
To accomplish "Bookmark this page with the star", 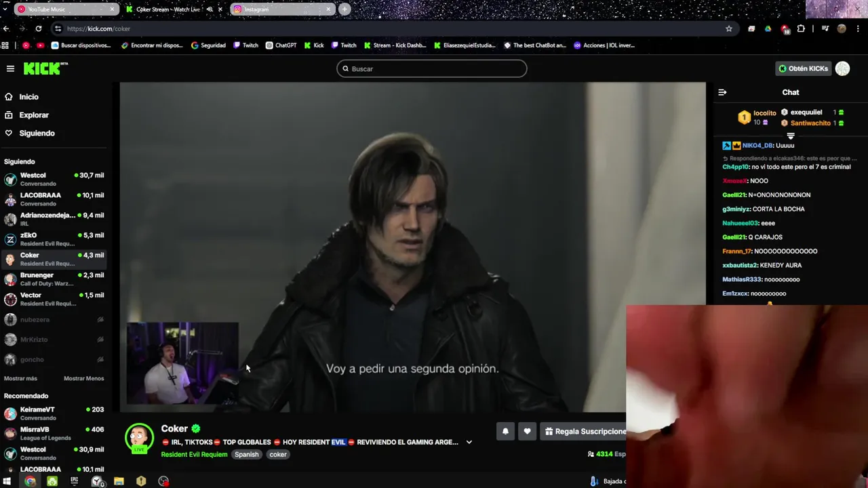I will (x=729, y=28).
